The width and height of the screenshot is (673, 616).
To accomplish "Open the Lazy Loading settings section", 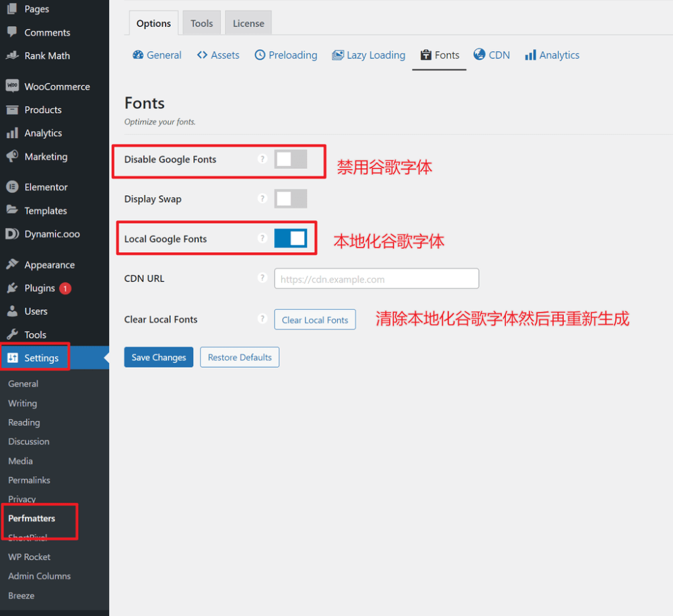I will 369,55.
